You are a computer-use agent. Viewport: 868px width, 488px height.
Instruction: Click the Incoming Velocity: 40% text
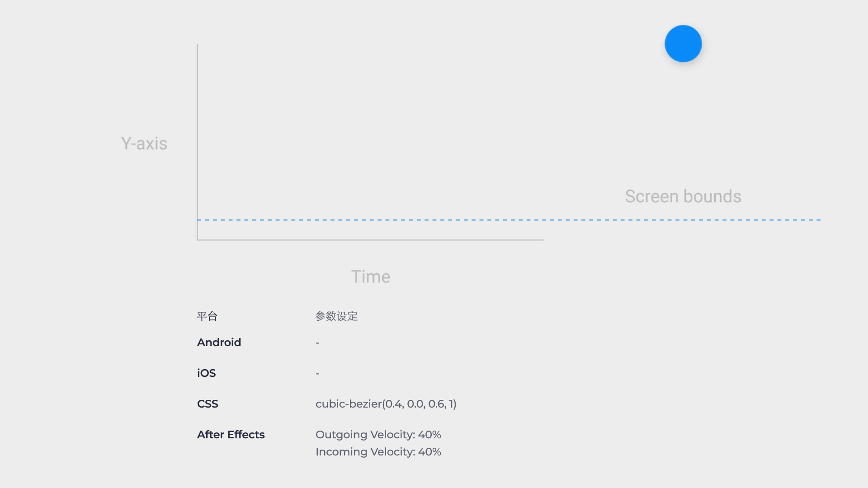[378, 452]
